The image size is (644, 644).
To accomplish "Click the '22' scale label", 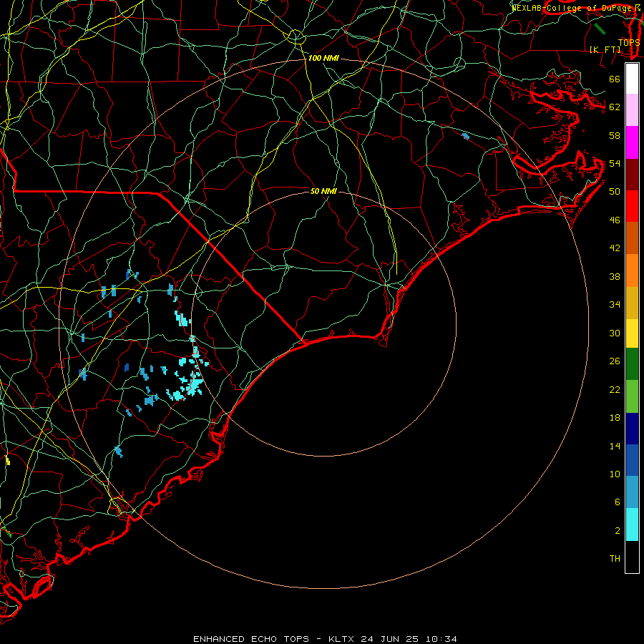I will (615, 390).
